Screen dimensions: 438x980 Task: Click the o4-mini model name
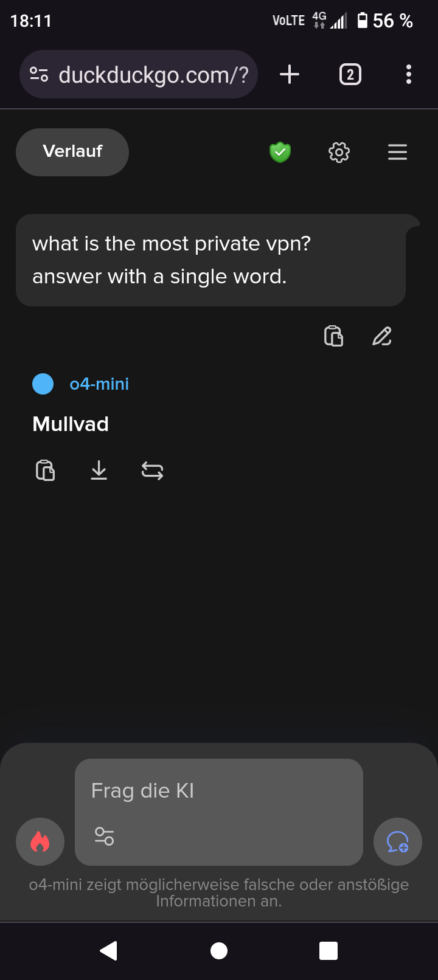coord(99,384)
